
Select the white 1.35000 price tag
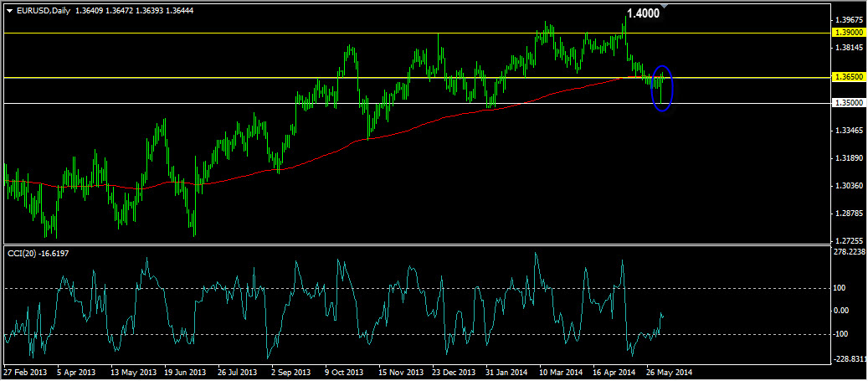pos(850,103)
